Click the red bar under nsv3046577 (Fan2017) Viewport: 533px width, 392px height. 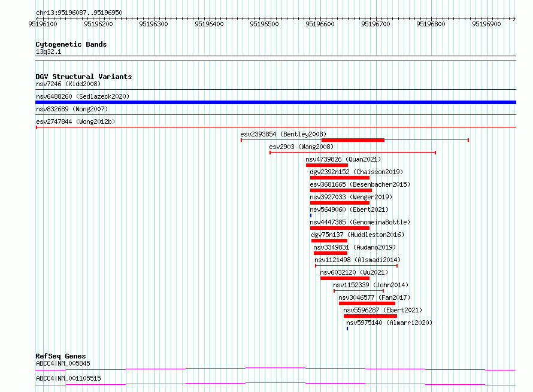(367, 303)
